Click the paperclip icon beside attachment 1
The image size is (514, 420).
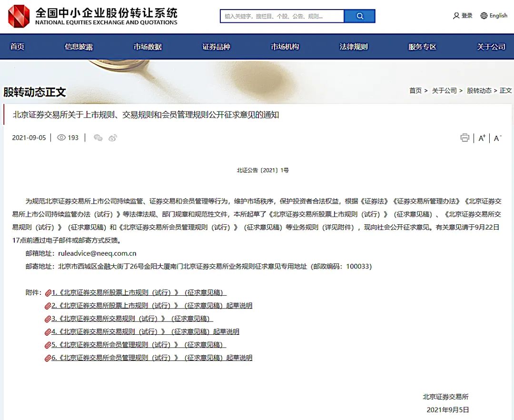(48, 292)
